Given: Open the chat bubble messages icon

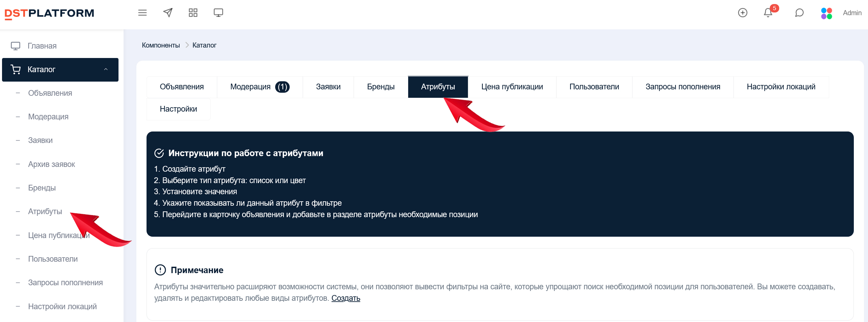Looking at the screenshot, I should (x=799, y=13).
